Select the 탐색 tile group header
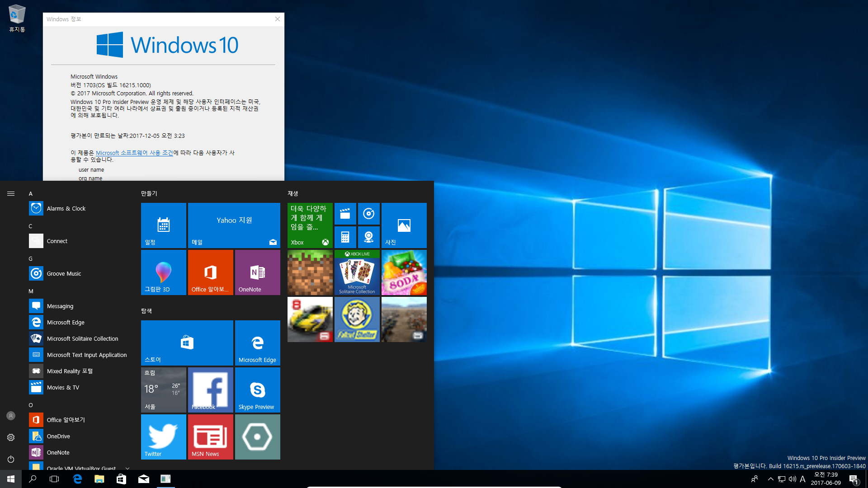 tap(146, 311)
